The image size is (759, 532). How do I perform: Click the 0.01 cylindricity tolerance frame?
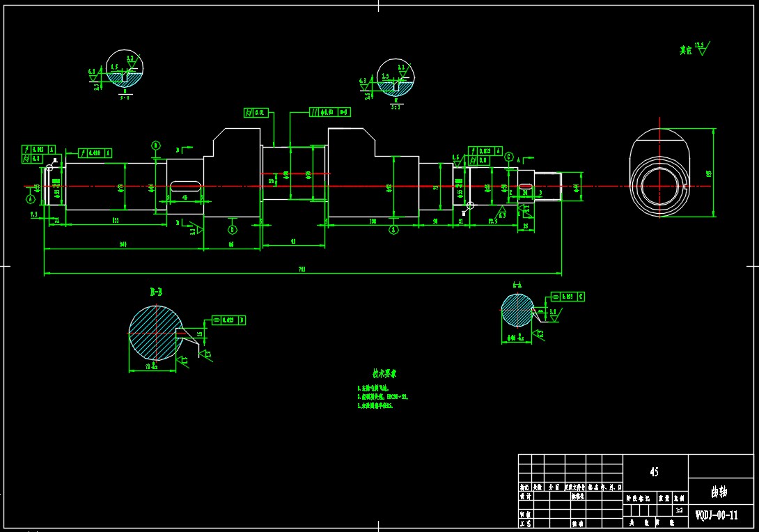coord(256,113)
